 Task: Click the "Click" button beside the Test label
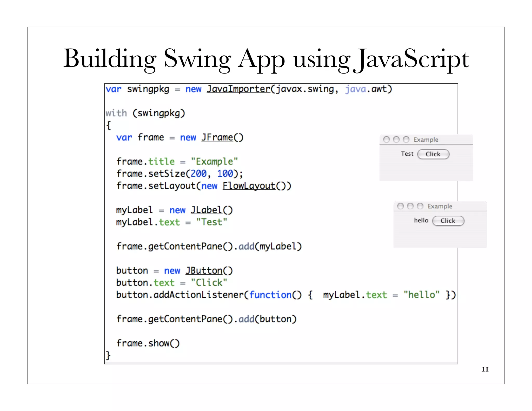point(433,154)
